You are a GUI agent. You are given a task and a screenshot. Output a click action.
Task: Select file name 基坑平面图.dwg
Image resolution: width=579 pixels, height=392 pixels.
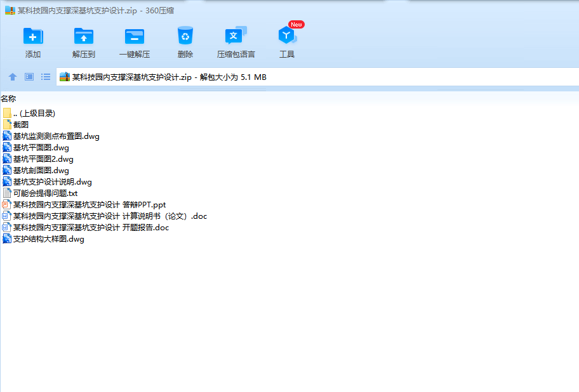[x=41, y=148]
